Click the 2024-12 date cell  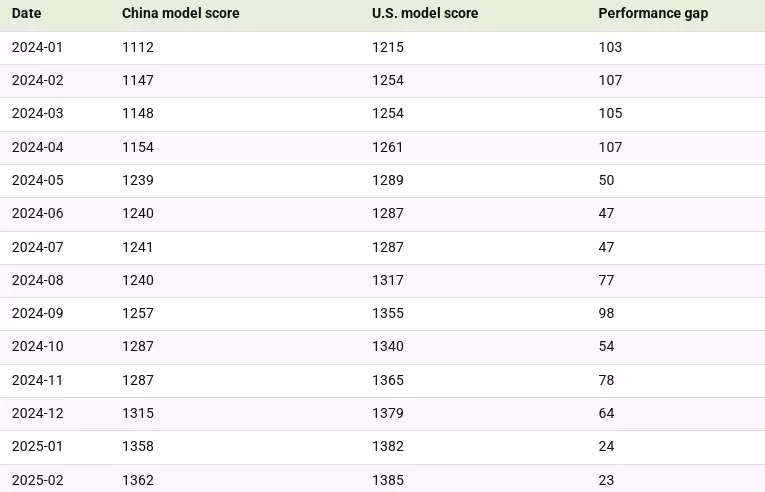37,413
